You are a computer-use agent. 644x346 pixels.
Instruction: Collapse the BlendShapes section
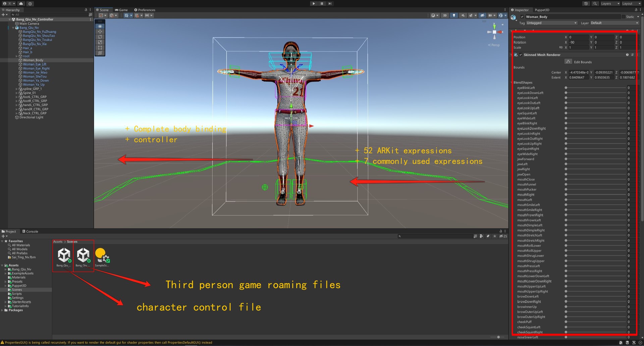click(512, 83)
